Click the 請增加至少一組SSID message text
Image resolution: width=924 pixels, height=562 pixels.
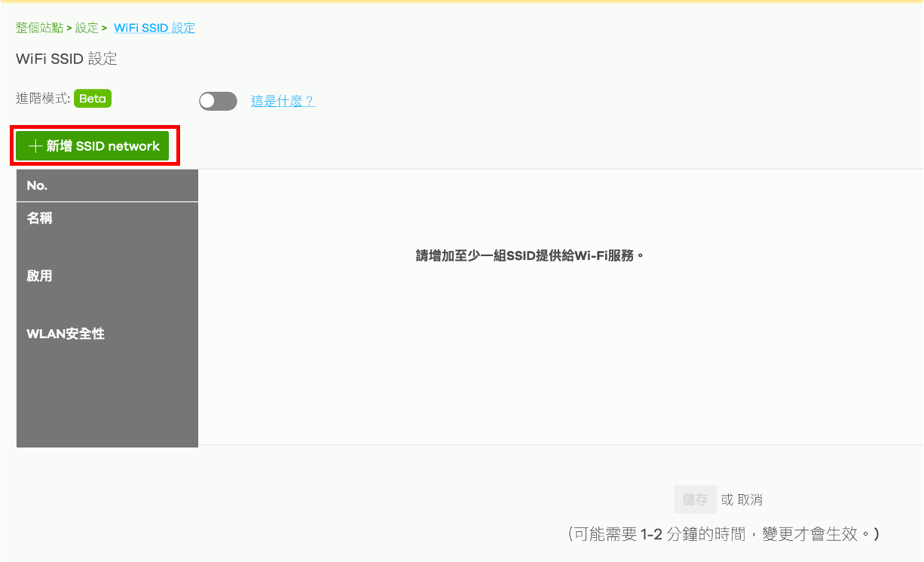tap(530, 255)
